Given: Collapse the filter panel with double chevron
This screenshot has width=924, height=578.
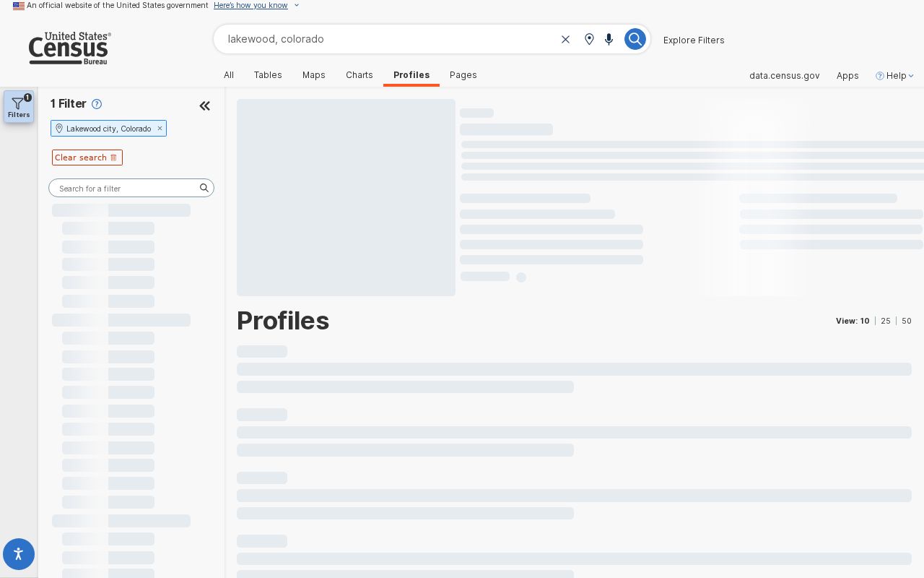Looking at the screenshot, I should click(x=205, y=106).
